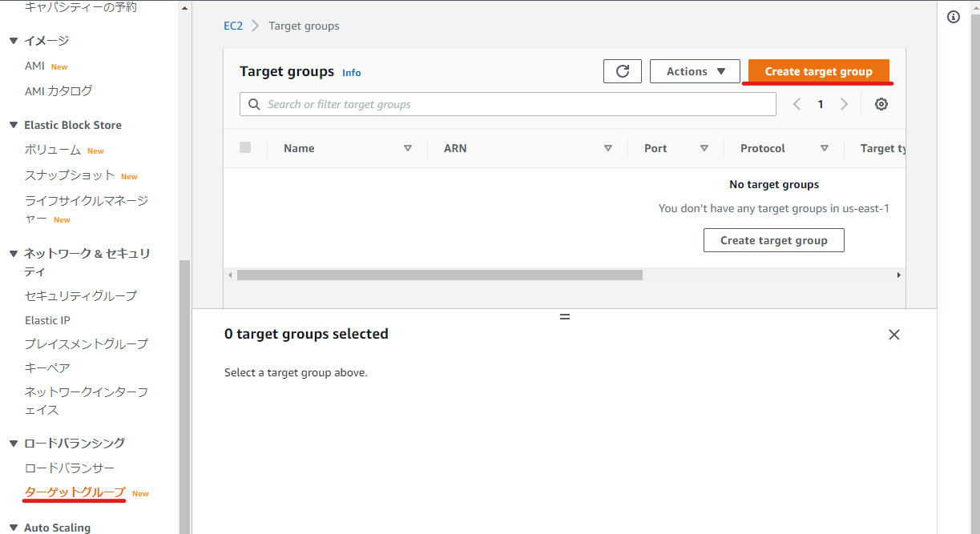980x534 pixels.
Task: Click the Port column header
Action: pos(655,148)
